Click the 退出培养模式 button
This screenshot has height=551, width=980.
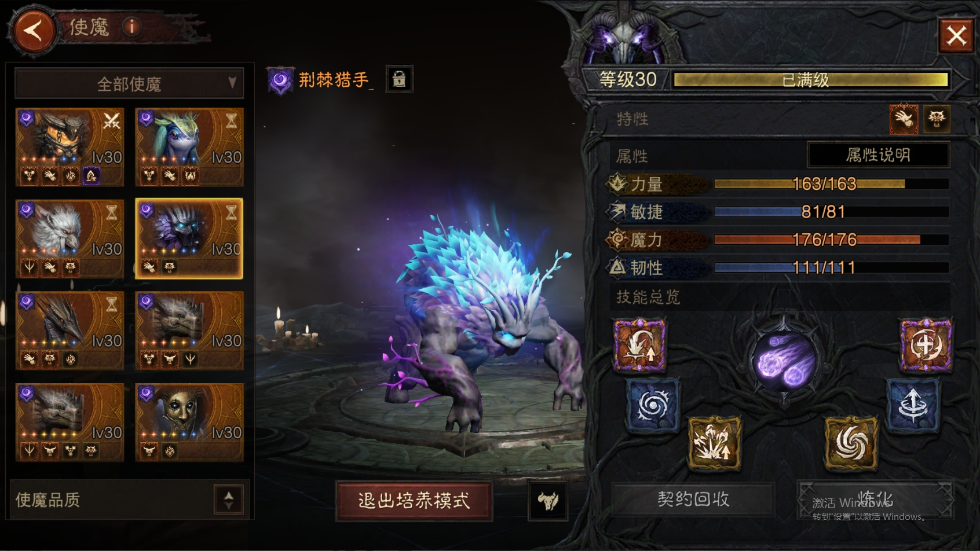point(414,501)
